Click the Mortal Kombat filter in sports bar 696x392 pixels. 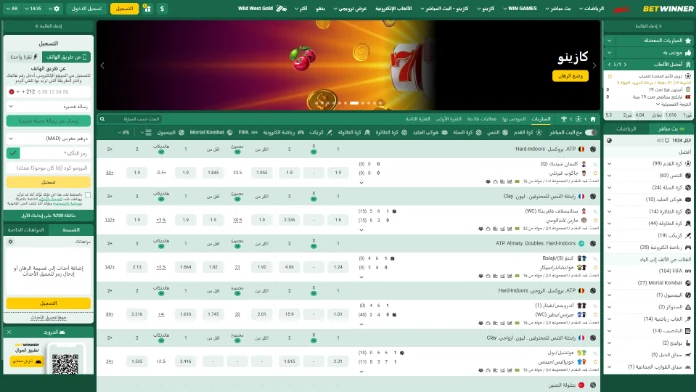tap(211, 132)
